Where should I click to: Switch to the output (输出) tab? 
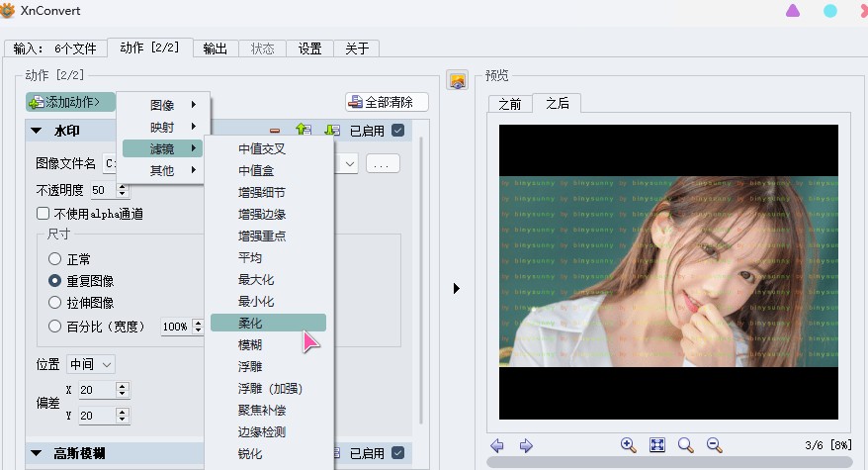pos(215,48)
